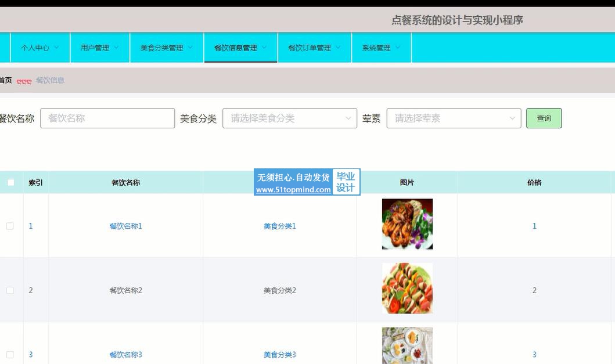Check the checkbox for row 1
The image size is (615, 364).
[x=10, y=226]
